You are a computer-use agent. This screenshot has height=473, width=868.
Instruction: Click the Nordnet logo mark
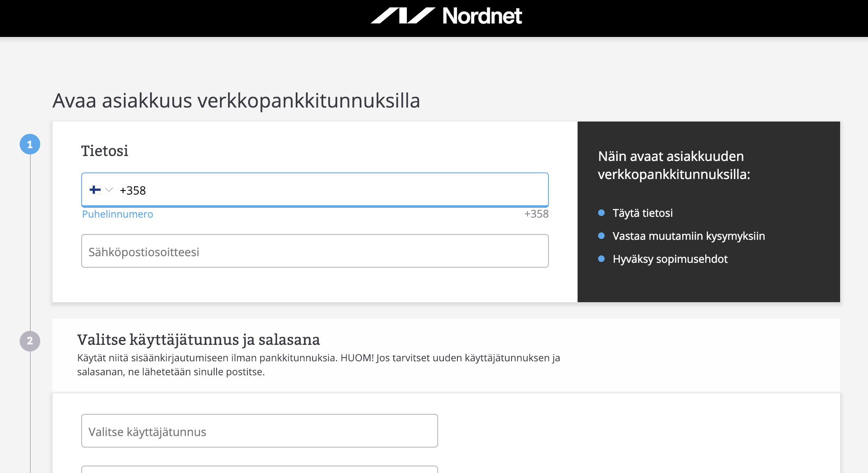403,16
